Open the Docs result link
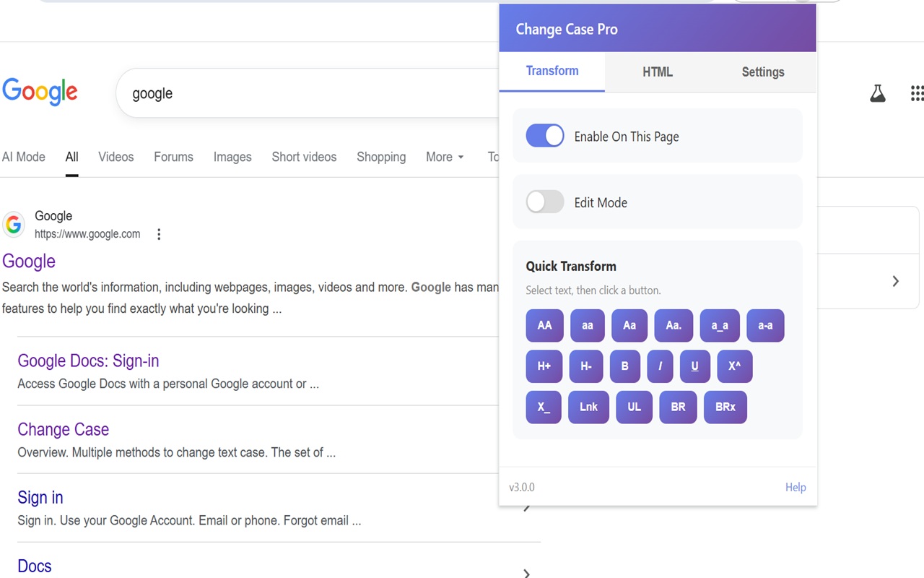 coord(35,566)
